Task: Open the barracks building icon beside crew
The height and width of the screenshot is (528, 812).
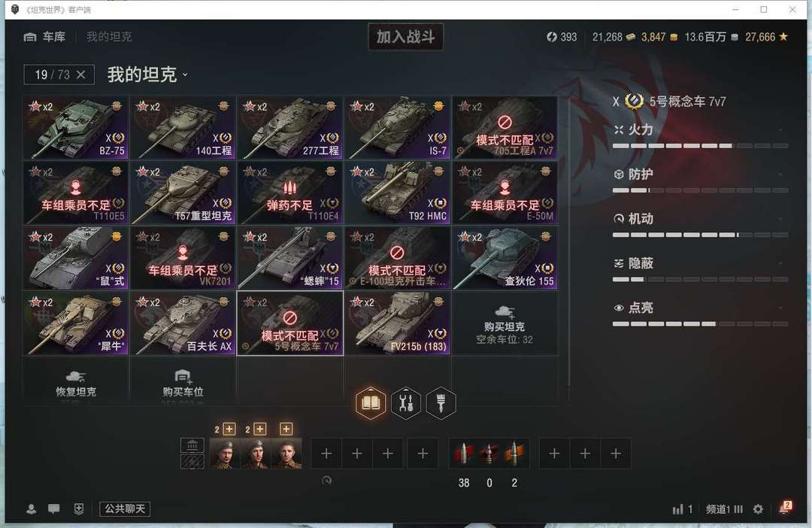Action: [192, 445]
